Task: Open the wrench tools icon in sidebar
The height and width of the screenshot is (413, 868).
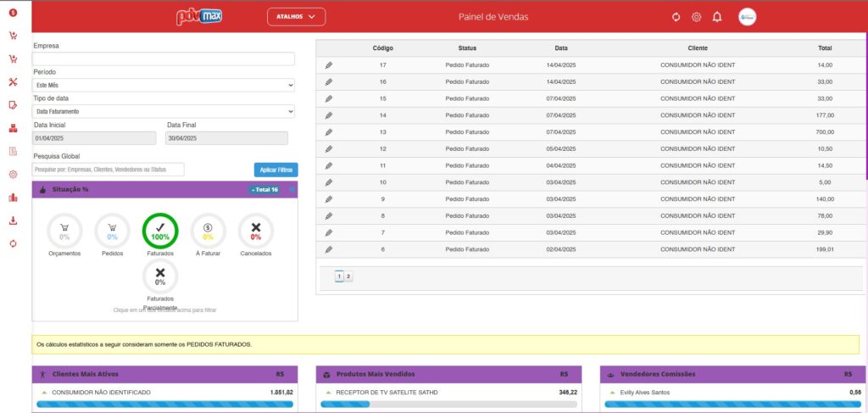Action: click(13, 82)
